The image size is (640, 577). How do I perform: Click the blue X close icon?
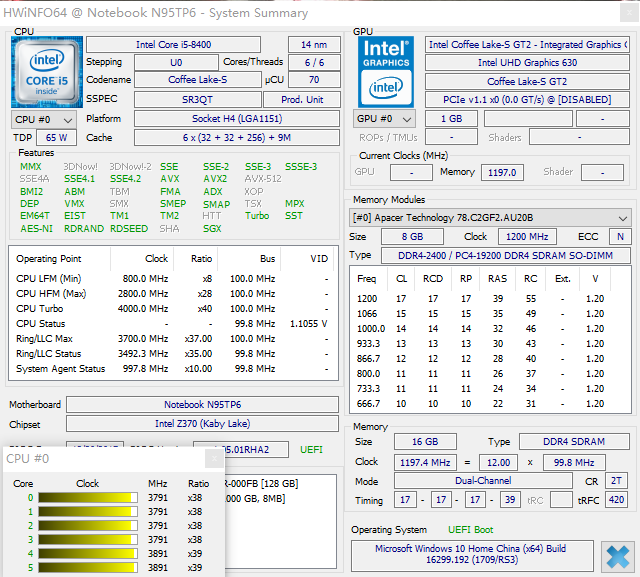point(617,556)
